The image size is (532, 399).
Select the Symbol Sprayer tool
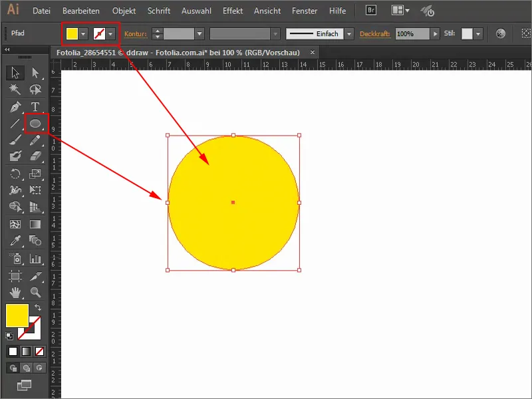coord(15,259)
